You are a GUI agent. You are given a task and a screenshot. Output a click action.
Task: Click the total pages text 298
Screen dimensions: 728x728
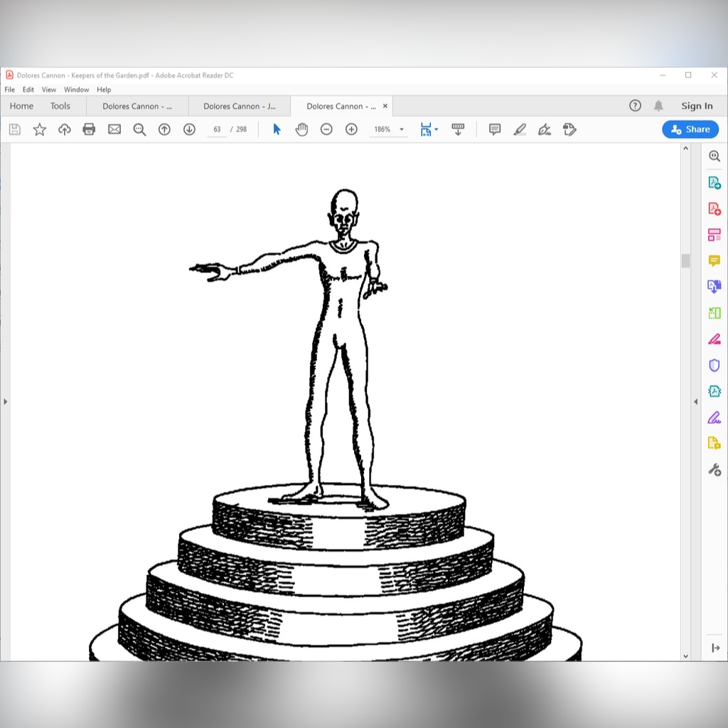242,129
